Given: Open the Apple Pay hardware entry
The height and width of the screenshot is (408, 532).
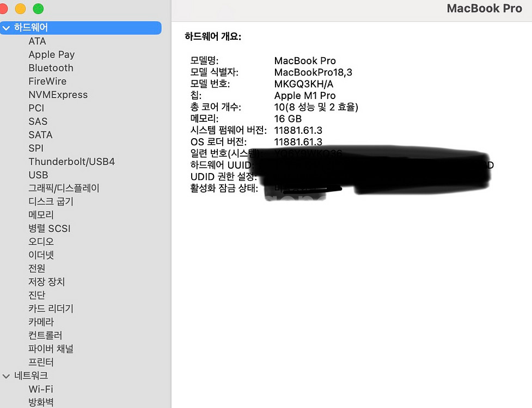Looking at the screenshot, I should [x=51, y=54].
